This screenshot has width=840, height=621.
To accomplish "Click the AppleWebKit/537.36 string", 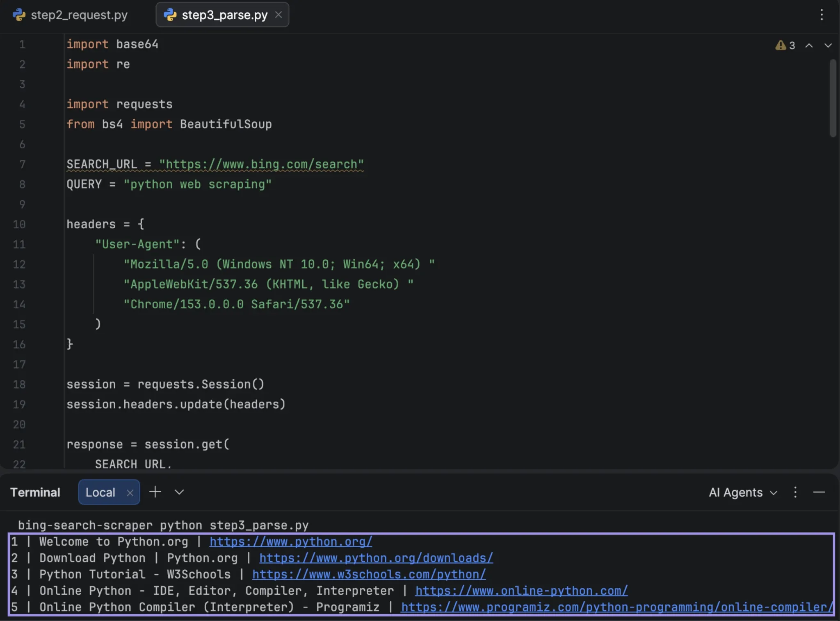I will click(x=268, y=284).
